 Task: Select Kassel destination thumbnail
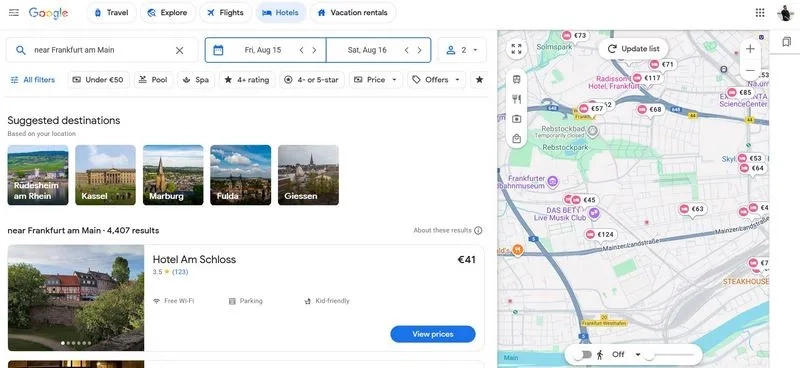coord(106,175)
